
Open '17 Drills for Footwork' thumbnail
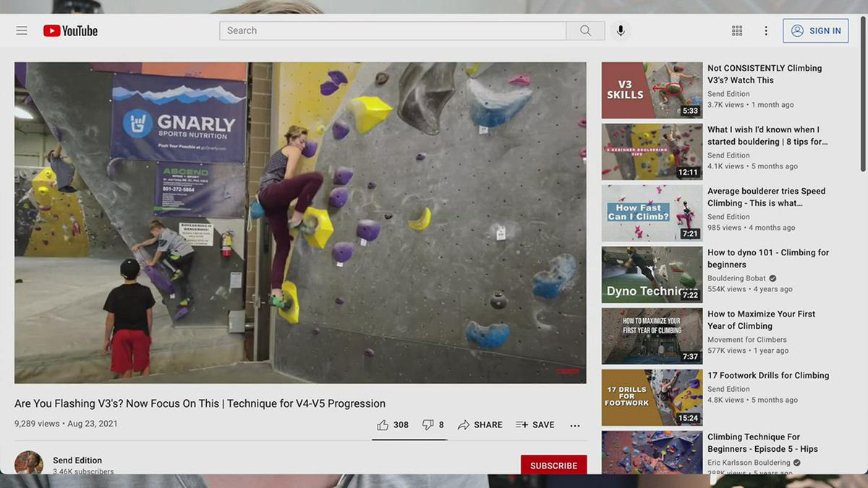[652, 398]
